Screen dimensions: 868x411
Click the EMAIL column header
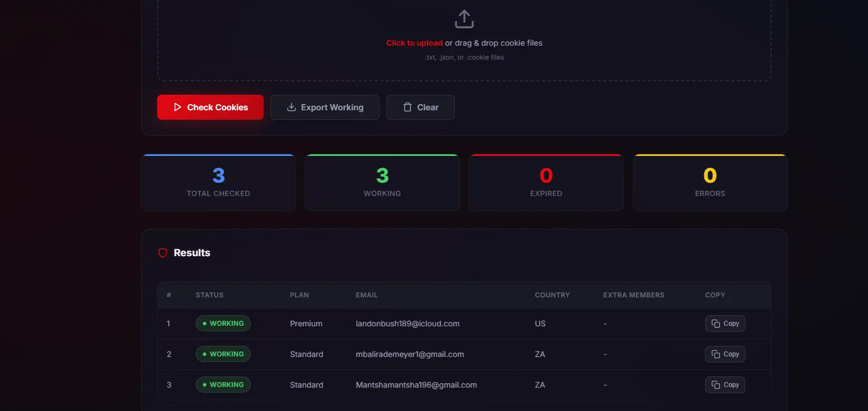pyautogui.click(x=367, y=295)
